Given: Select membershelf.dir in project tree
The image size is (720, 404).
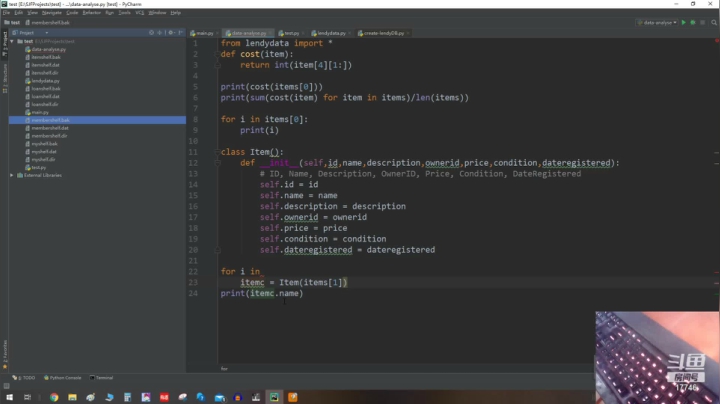Looking at the screenshot, I should [50, 136].
